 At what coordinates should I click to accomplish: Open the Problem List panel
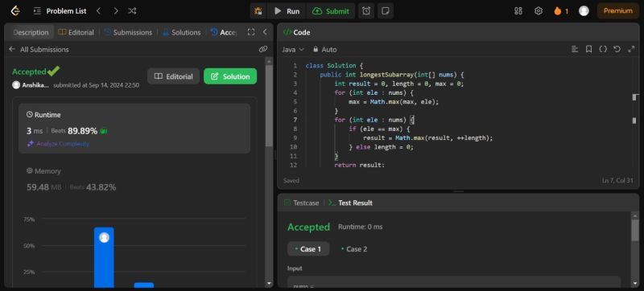coord(60,11)
